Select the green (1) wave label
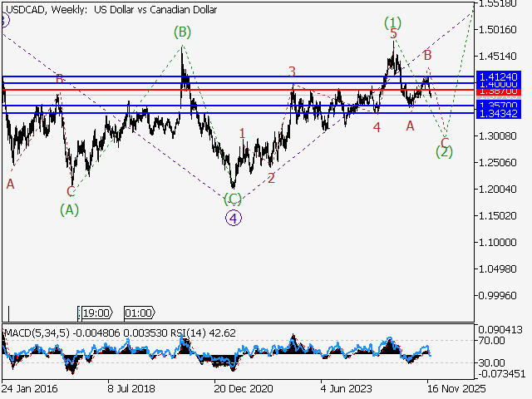 (393, 21)
